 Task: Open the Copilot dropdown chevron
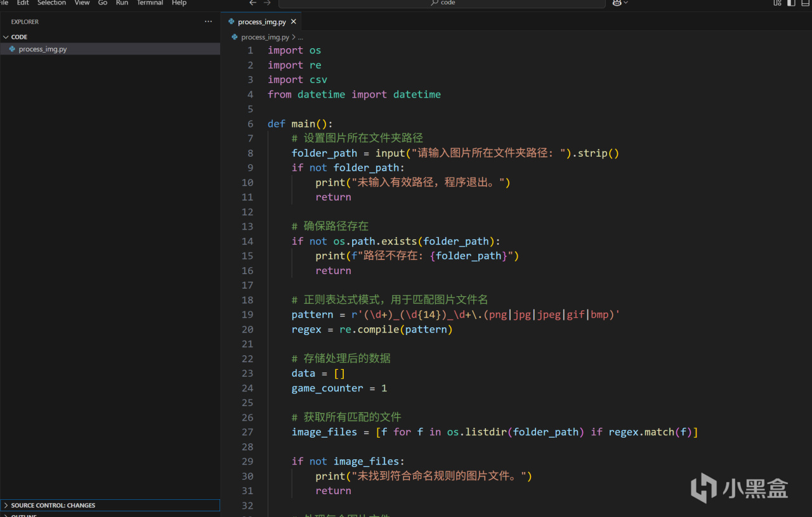626,3
